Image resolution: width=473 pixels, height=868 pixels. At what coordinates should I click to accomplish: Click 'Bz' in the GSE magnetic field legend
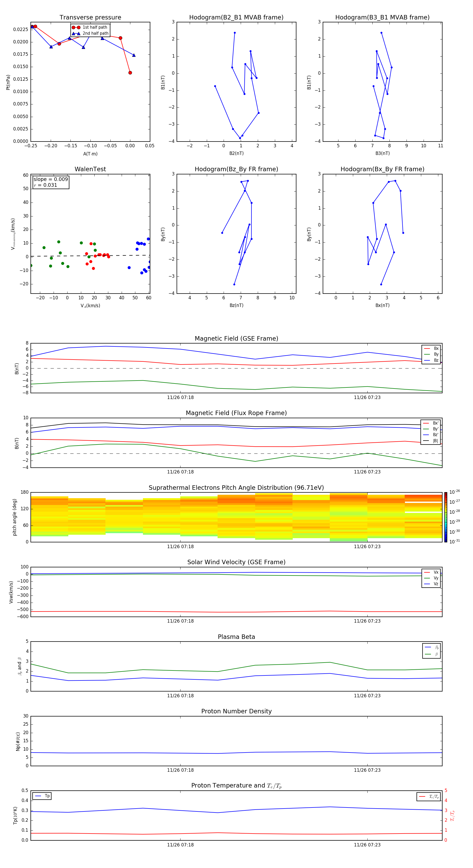pyautogui.click(x=431, y=361)
